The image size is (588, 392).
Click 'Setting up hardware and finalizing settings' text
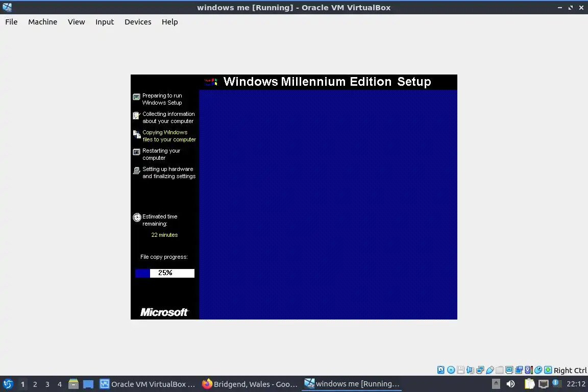[169, 173]
